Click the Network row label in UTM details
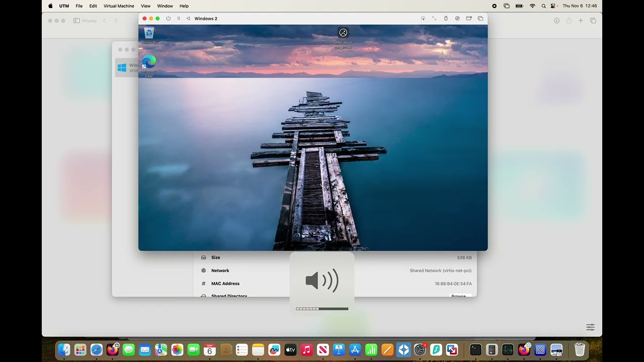 click(x=220, y=270)
